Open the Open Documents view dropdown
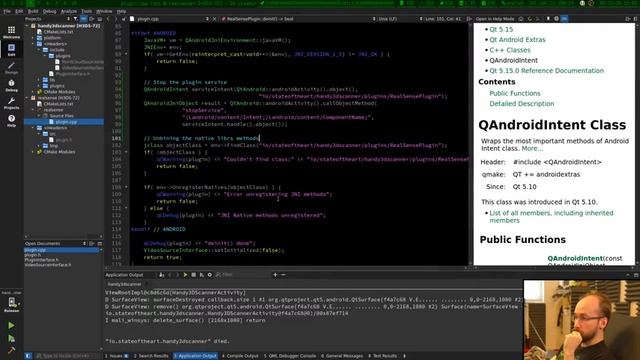640x360 pixels. [56, 243]
